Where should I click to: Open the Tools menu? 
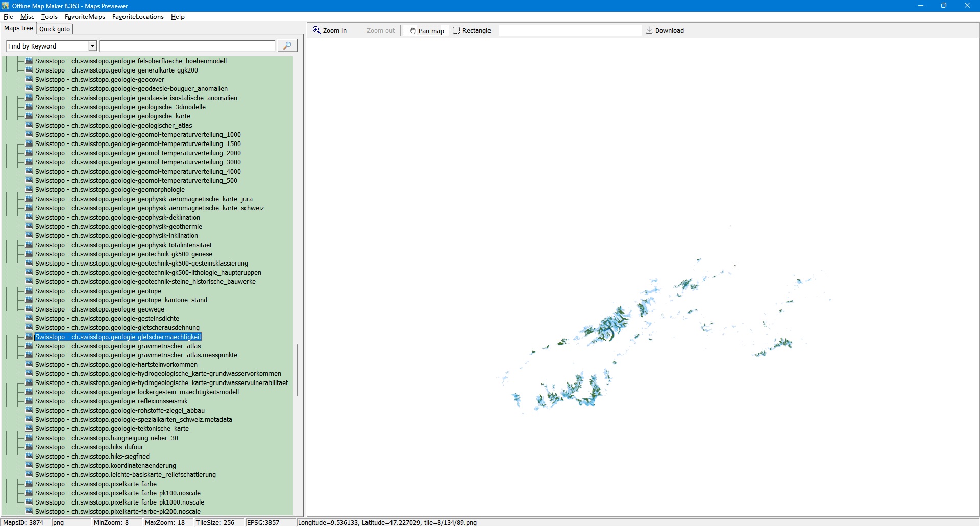tap(50, 17)
